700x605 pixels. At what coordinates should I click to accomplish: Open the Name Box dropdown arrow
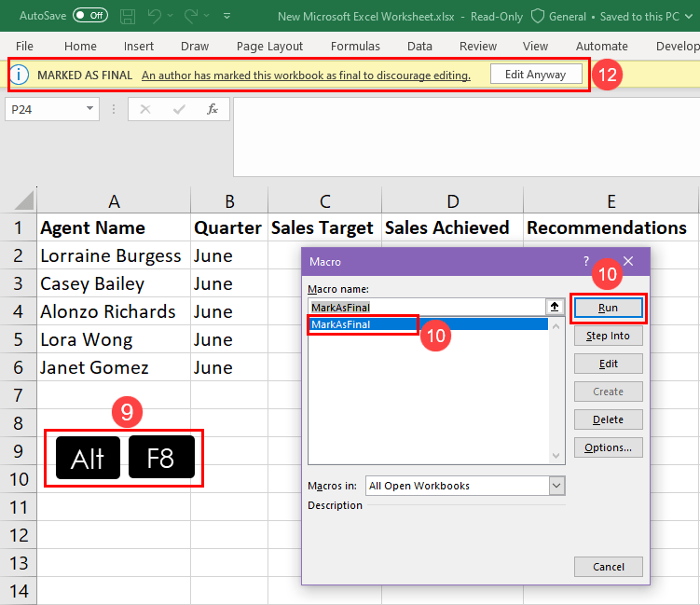[89, 108]
